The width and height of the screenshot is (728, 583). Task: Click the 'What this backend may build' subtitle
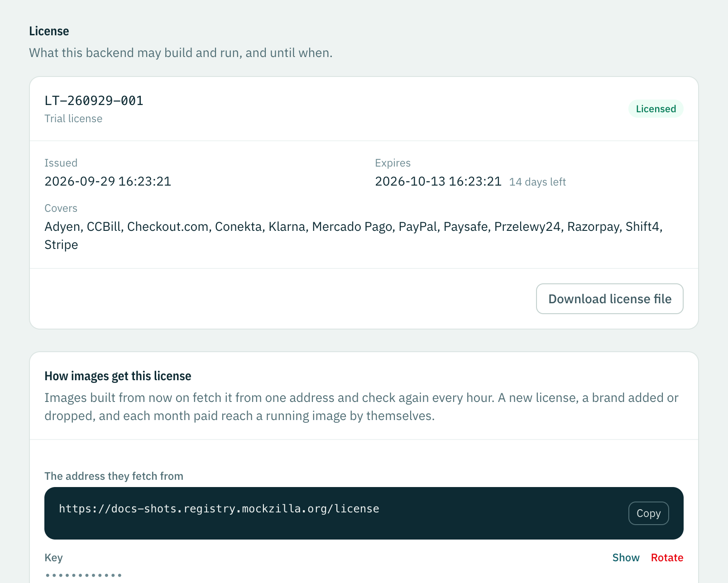tap(181, 53)
